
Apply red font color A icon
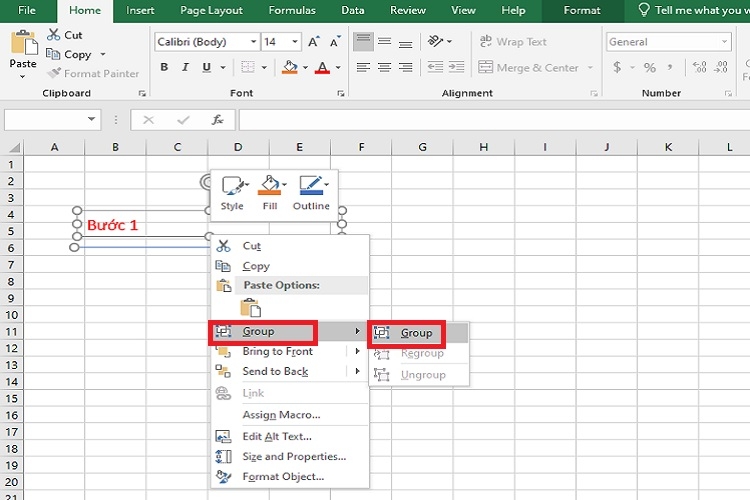323,67
